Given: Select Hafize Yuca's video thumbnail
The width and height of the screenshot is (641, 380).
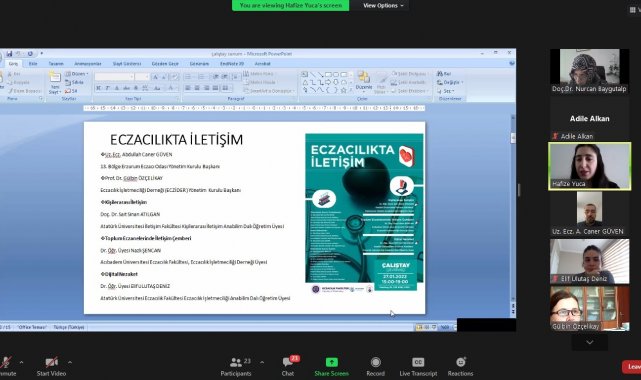Looking at the screenshot, I should click(589, 166).
